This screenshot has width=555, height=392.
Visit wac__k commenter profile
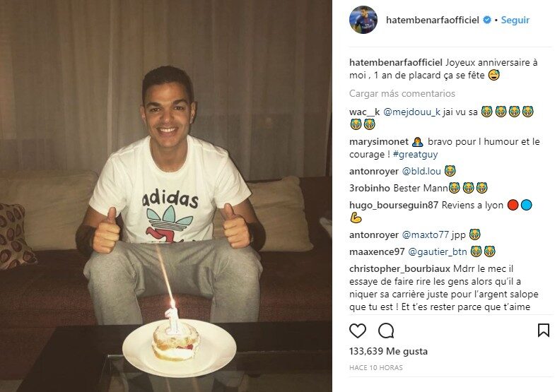364,112
